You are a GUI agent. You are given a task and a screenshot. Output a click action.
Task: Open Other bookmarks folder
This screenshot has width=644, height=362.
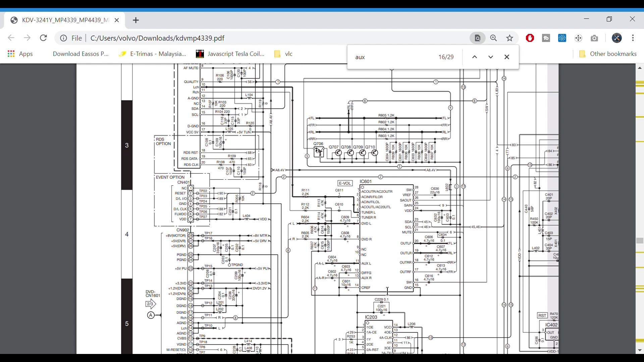pyautogui.click(x=608, y=54)
